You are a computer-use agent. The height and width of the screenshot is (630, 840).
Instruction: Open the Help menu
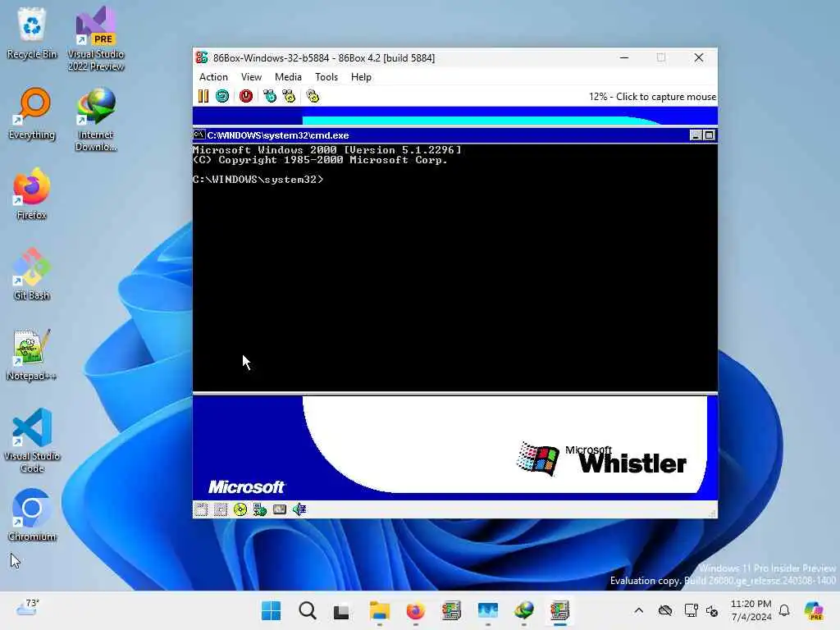361,77
